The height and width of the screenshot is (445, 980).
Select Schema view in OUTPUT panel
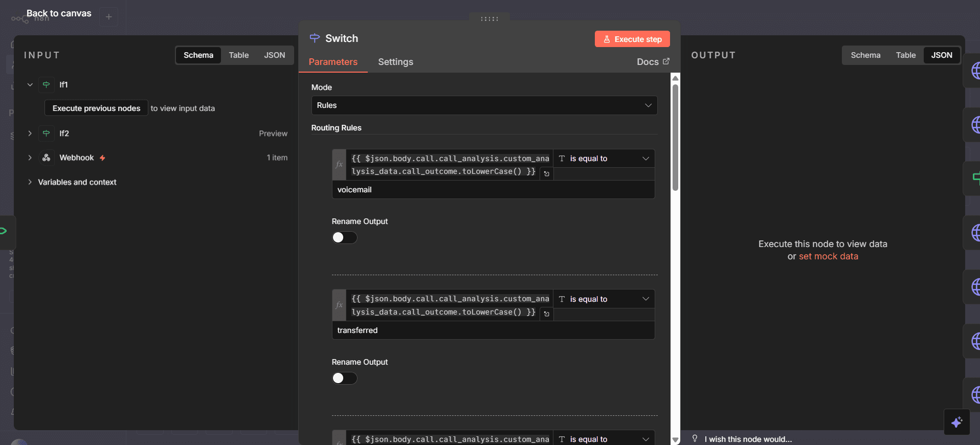[x=865, y=55]
